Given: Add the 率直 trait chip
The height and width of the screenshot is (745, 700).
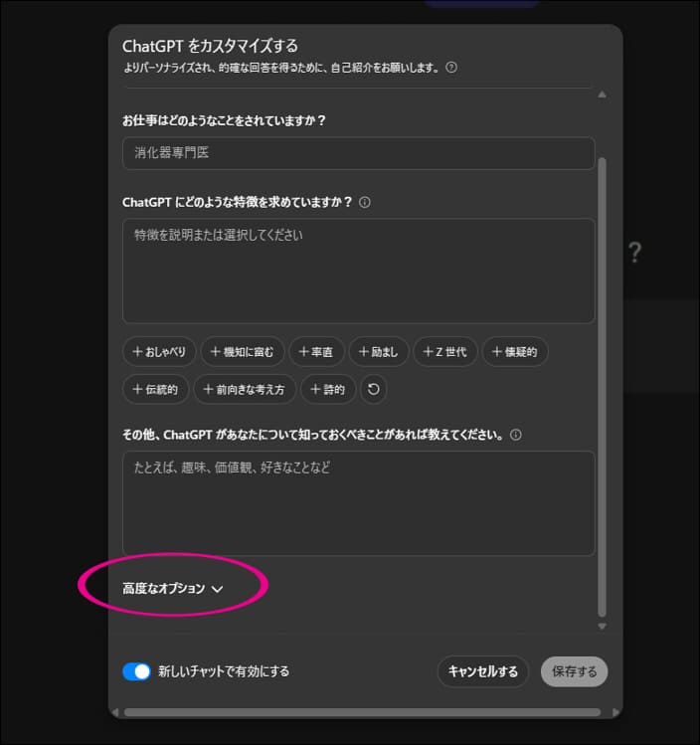Looking at the screenshot, I should coord(316,352).
